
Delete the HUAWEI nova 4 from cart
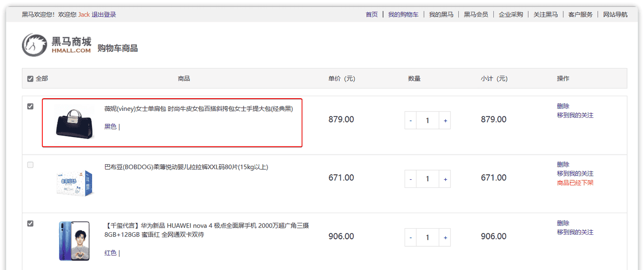[563, 223]
